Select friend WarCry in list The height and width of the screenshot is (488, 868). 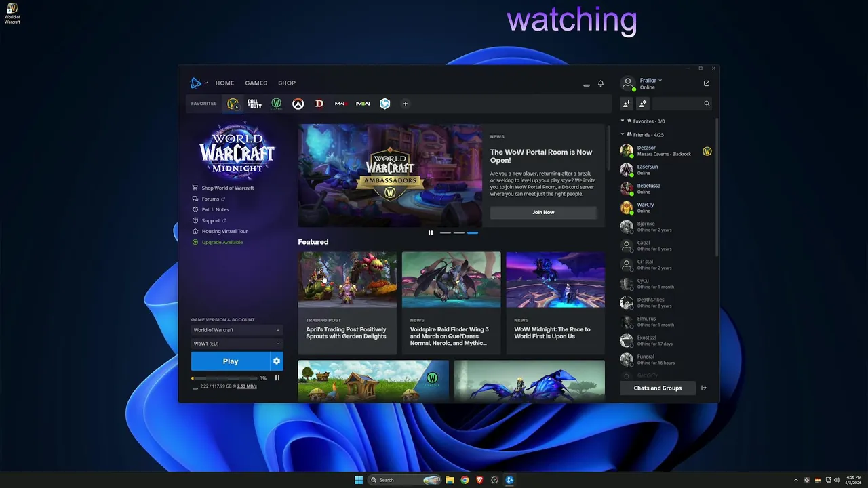(666, 207)
